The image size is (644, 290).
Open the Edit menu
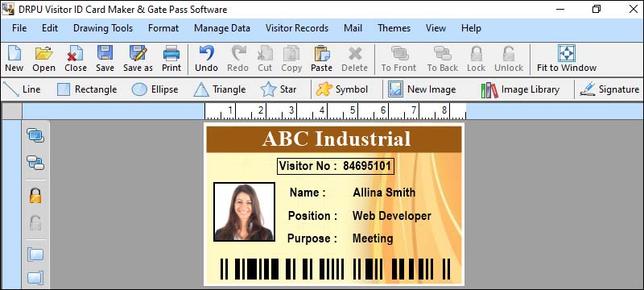pos(50,28)
